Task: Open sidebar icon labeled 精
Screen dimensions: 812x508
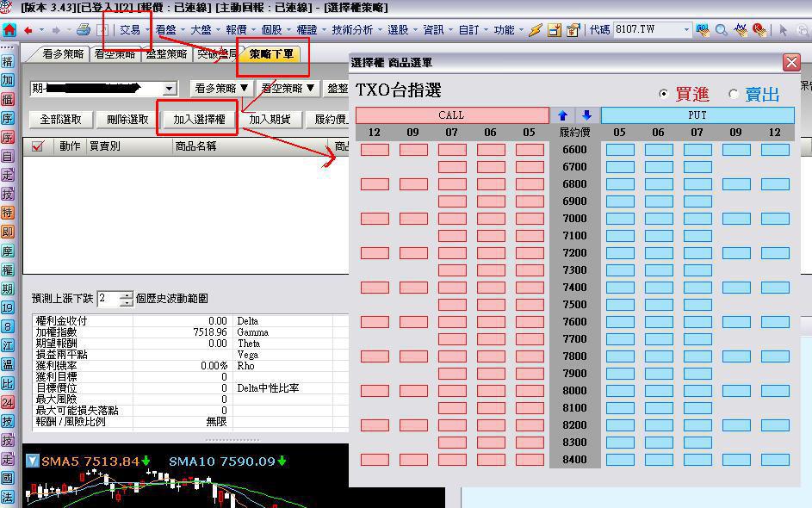Action: (x=7, y=62)
